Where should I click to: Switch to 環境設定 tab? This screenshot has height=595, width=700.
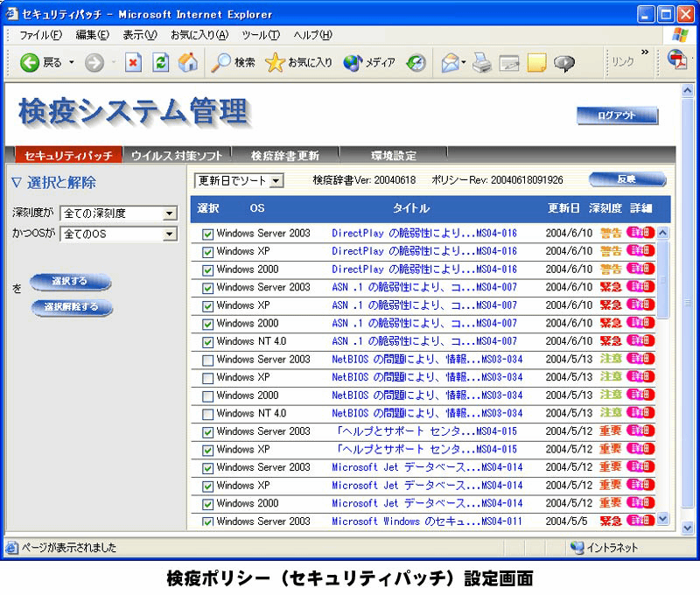click(x=393, y=156)
